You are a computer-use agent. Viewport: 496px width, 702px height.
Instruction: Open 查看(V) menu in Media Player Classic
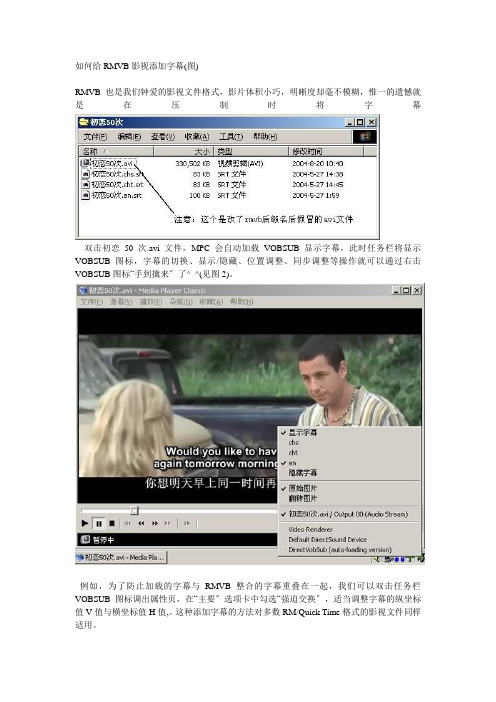121,302
